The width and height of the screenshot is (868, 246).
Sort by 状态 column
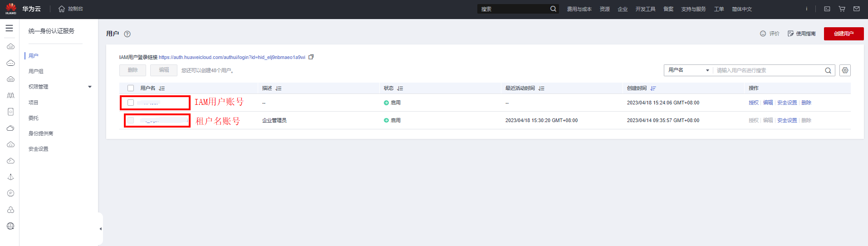pyautogui.click(x=400, y=89)
